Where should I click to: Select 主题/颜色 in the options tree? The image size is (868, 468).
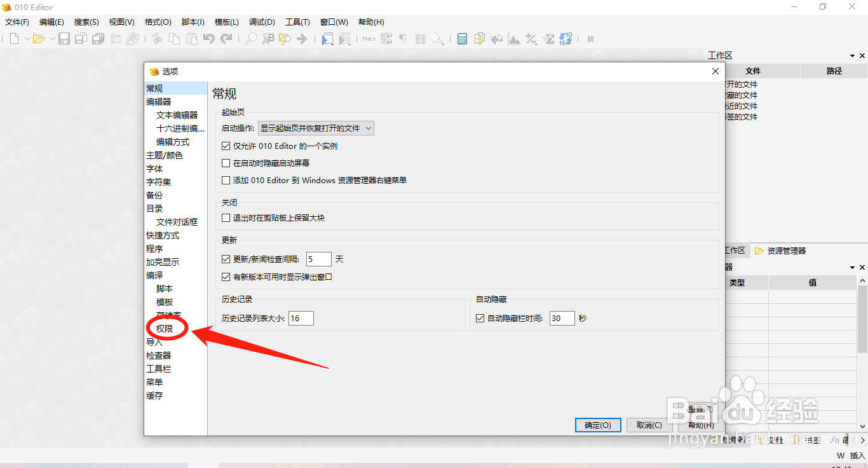coord(165,155)
